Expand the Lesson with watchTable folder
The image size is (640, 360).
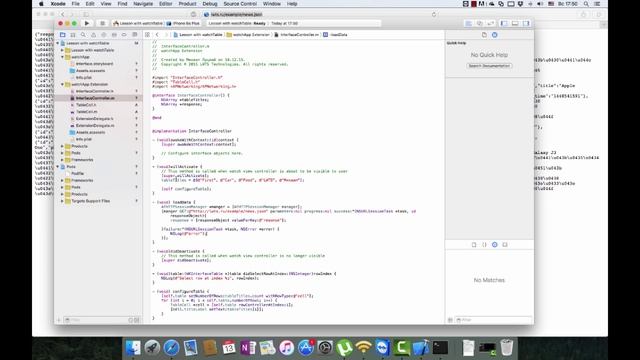pos(62,50)
